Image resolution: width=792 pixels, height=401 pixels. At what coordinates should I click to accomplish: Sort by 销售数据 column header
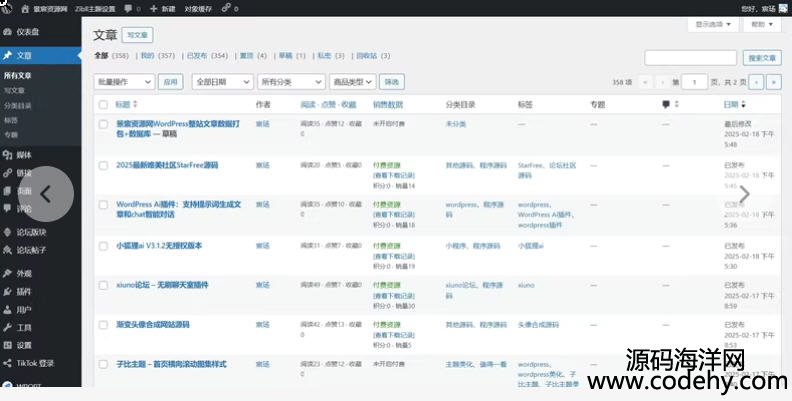[x=388, y=105]
